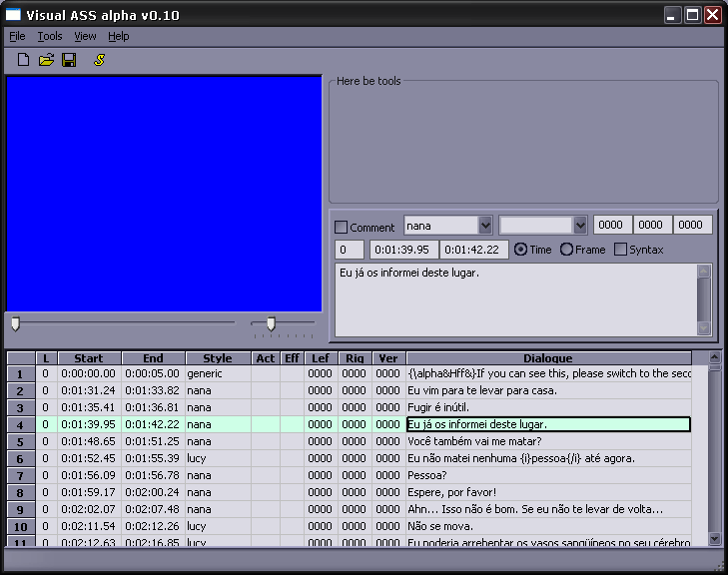Viewport: 728px width, 575px height.
Task: Click the yellow S styles icon
Action: 99,61
